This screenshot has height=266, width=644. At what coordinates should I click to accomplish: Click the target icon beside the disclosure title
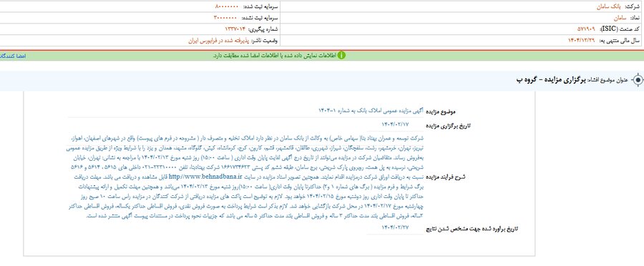pyautogui.click(x=638, y=80)
